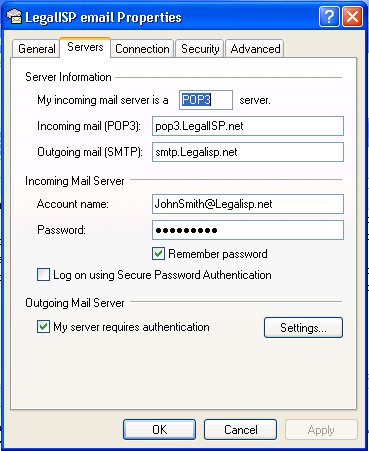
Task: Click the Cancel button
Action: [240, 430]
